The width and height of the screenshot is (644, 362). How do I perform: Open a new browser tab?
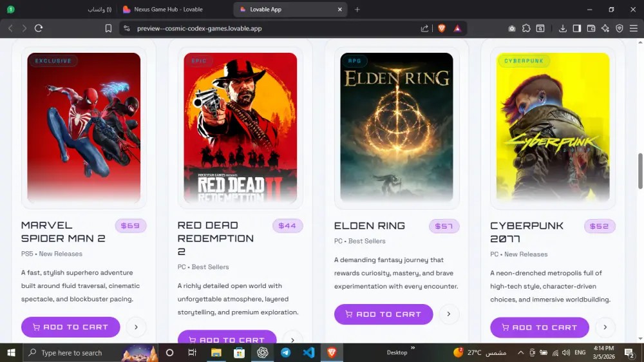(357, 10)
